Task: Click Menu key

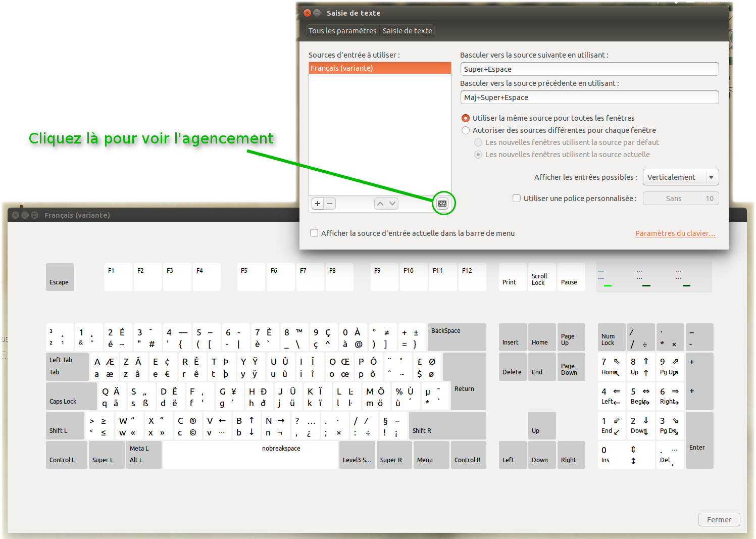Action: 431,455
